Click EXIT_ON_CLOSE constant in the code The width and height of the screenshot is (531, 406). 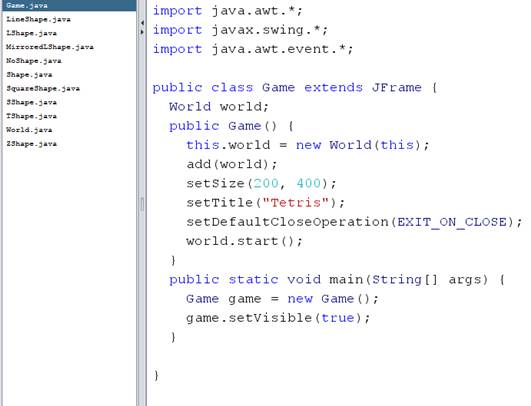pos(452,222)
